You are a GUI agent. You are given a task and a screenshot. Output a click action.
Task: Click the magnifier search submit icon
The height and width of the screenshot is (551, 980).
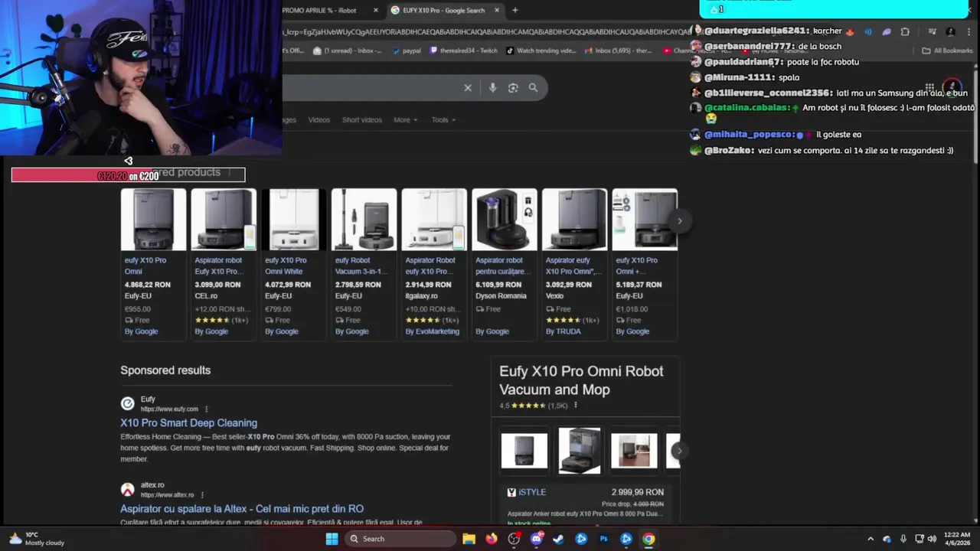[533, 88]
